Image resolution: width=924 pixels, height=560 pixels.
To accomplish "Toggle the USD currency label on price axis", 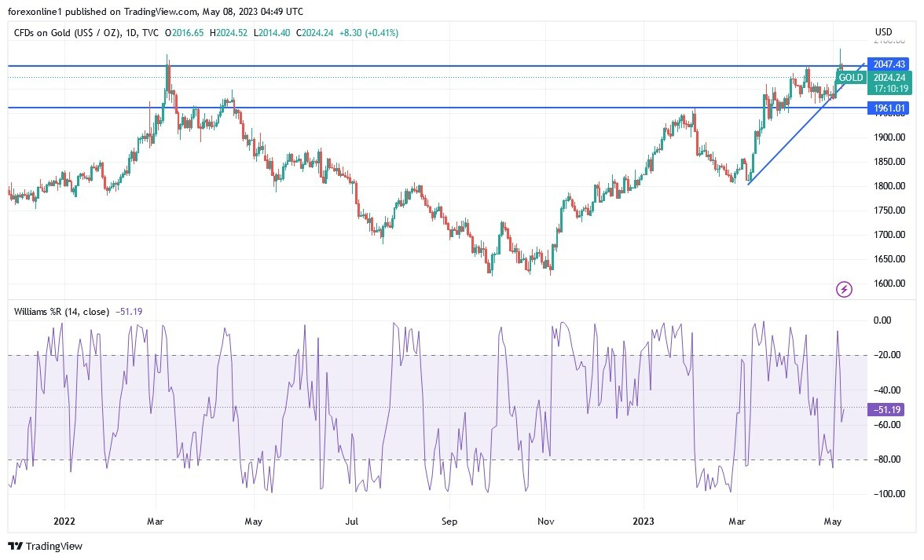I will click(883, 31).
